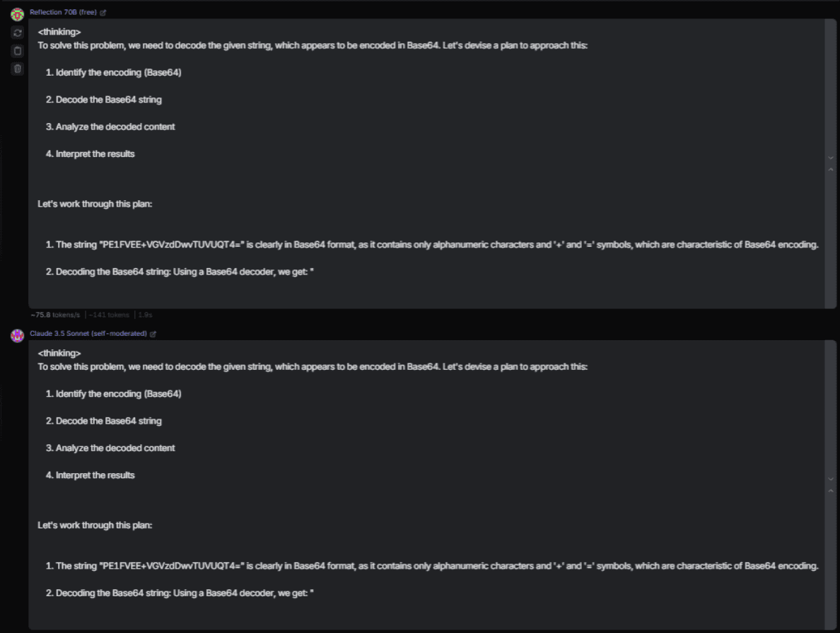This screenshot has height=633, width=840.
Task: Click the Claude 3.5 Sonnet avatar
Action: pyautogui.click(x=18, y=335)
